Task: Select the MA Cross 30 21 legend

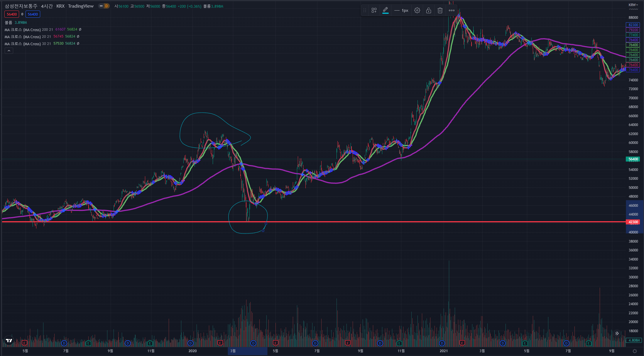Action: pyautogui.click(x=28, y=44)
